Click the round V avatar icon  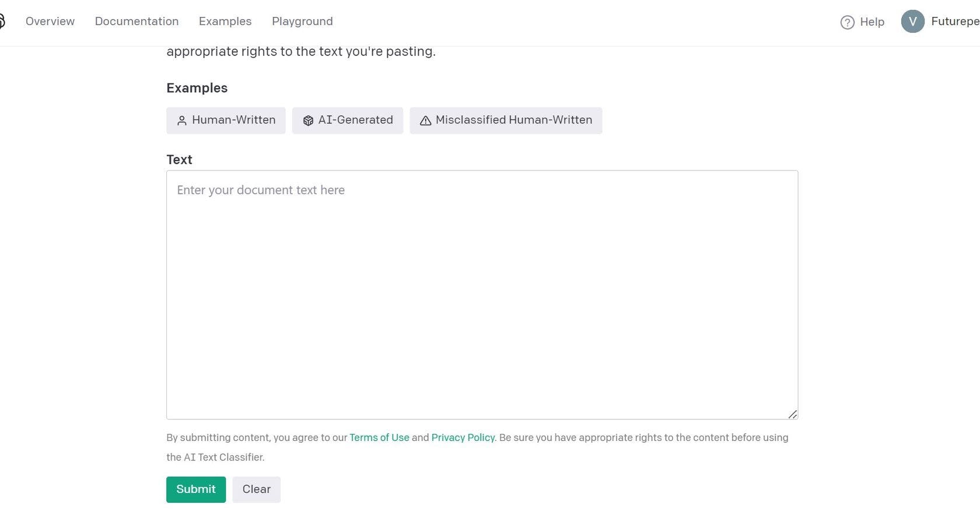pos(912,22)
